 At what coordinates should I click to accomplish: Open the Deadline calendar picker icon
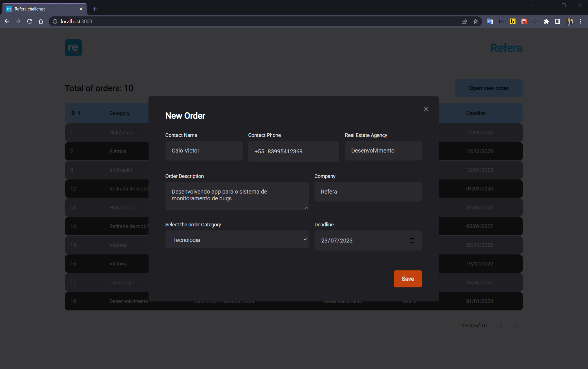[x=412, y=240]
